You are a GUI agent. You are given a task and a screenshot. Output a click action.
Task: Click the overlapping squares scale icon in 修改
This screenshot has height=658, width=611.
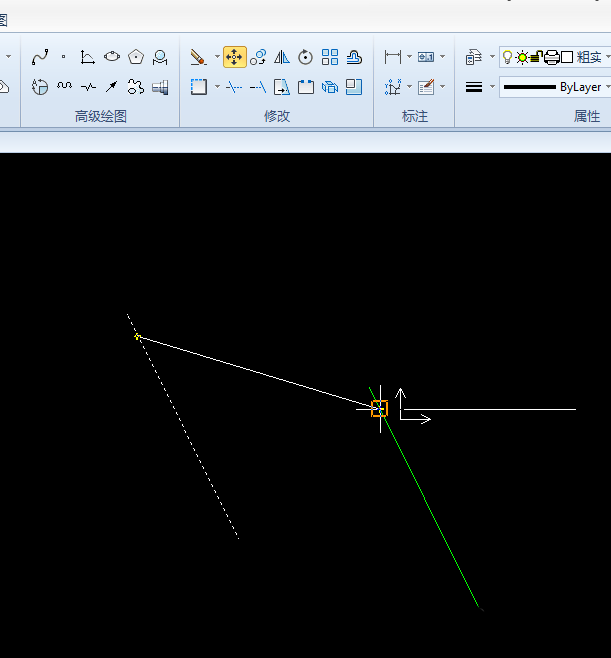coord(354,87)
